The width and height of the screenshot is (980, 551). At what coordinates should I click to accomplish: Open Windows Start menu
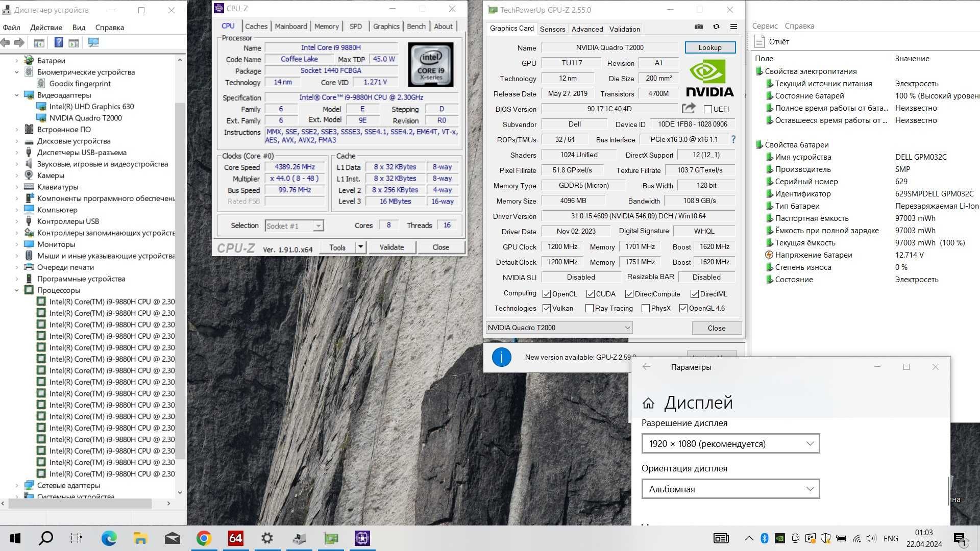point(15,538)
